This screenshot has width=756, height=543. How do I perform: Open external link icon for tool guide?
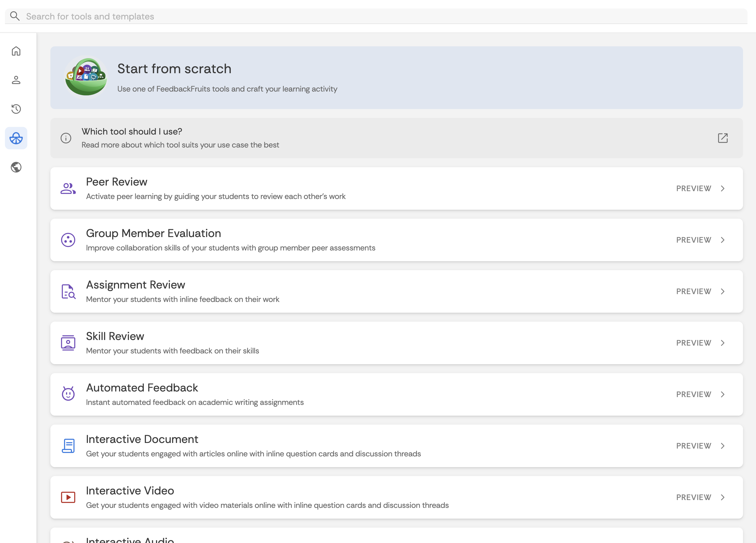(723, 138)
